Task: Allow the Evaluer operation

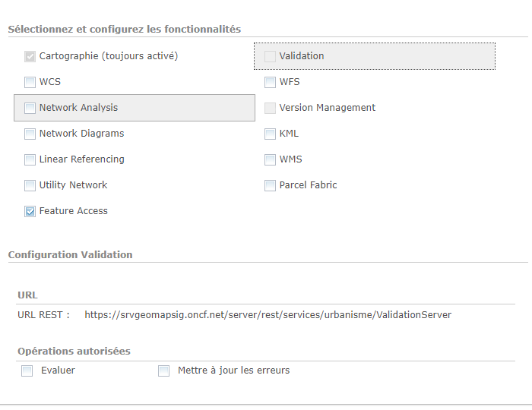Action: pyautogui.click(x=27, y=371)
